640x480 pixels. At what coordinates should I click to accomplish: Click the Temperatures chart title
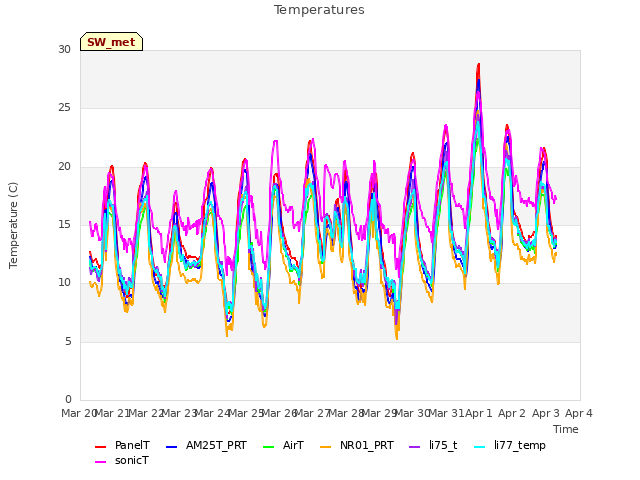point(319,10)
